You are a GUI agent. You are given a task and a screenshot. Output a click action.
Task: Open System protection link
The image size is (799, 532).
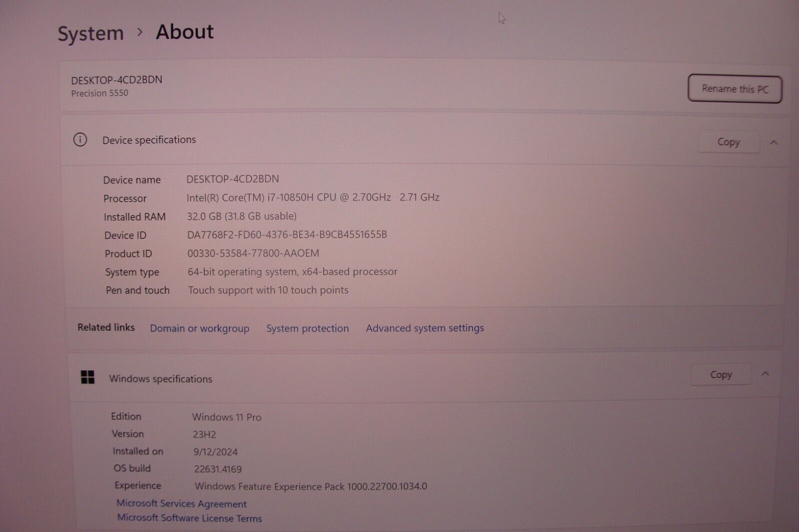click(x=307, y=328)
